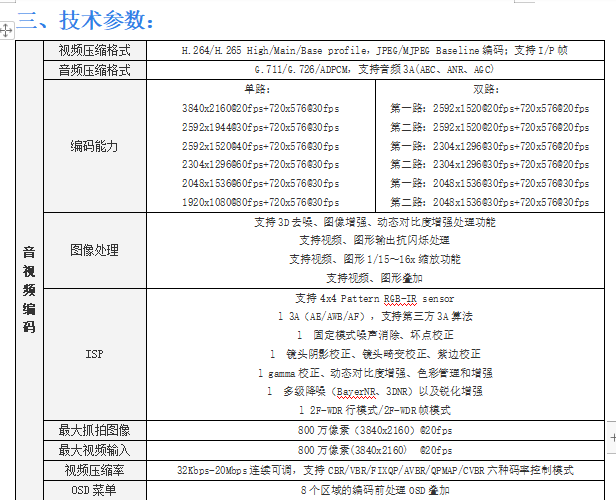Select the 最大抓拍图像 label cell
Image resolution: width=616 pixels, height=500 pixels.
95,430
